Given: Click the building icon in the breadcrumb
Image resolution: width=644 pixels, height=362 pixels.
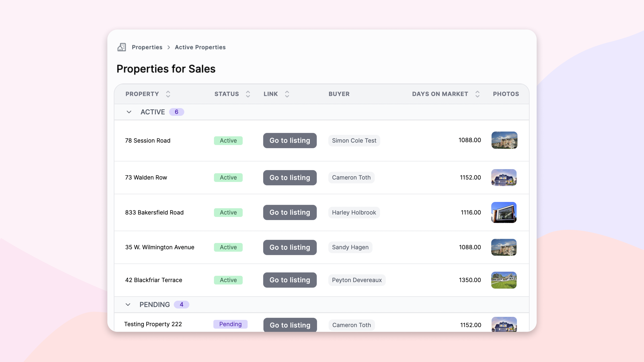Looking at the screenshot, I should (122, 47).
